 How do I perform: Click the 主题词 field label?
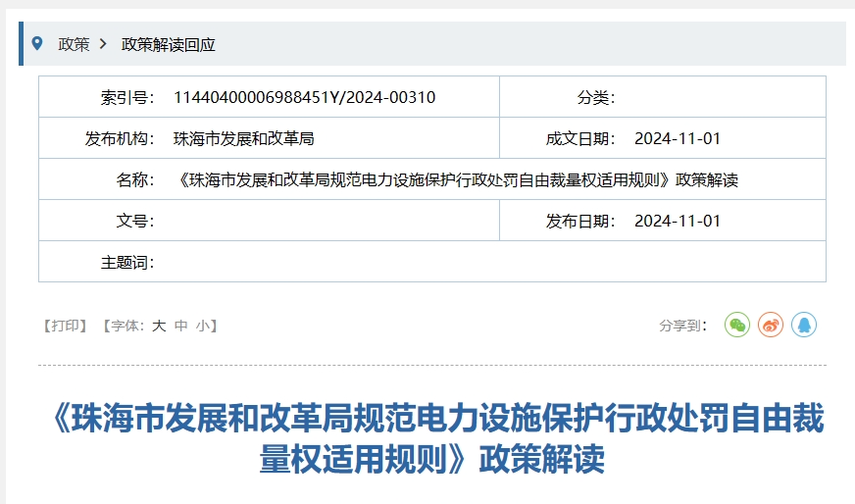(127, 262)
